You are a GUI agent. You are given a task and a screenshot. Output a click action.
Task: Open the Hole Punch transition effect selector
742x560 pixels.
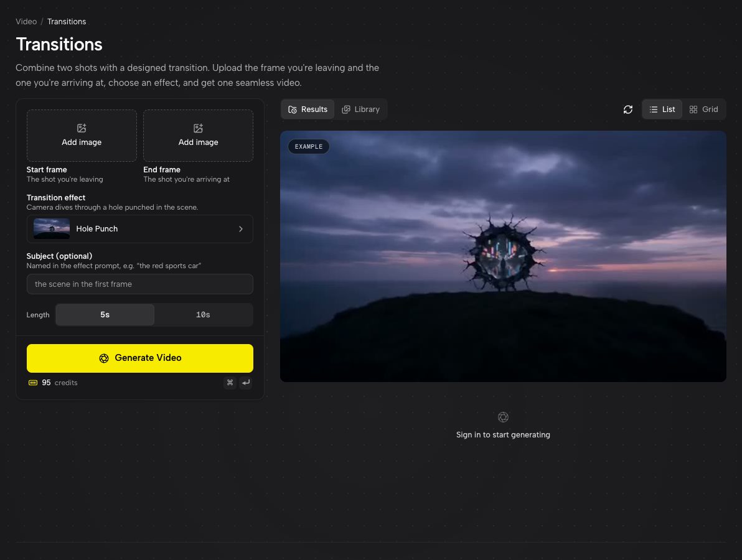click(140, 229)
